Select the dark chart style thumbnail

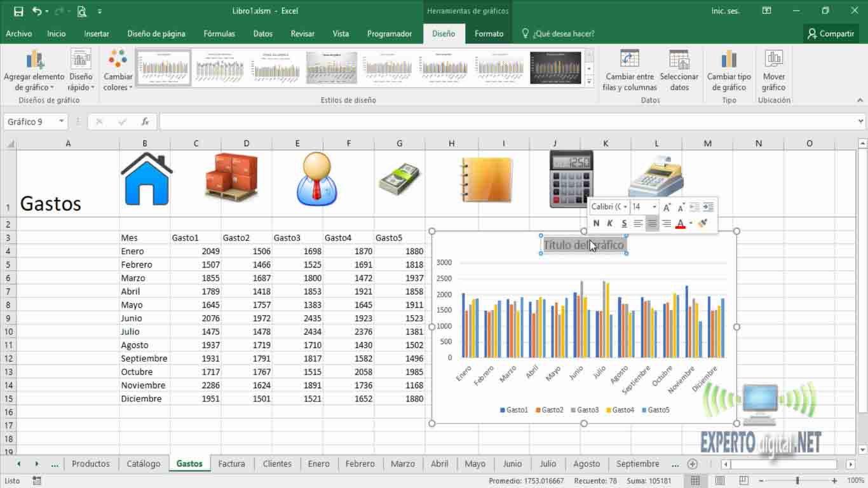[555, 67]
